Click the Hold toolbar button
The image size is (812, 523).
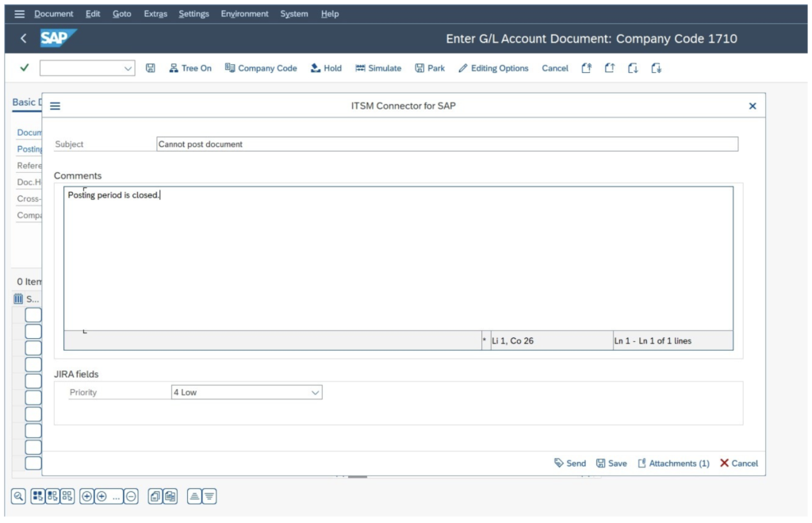point(326,68)
